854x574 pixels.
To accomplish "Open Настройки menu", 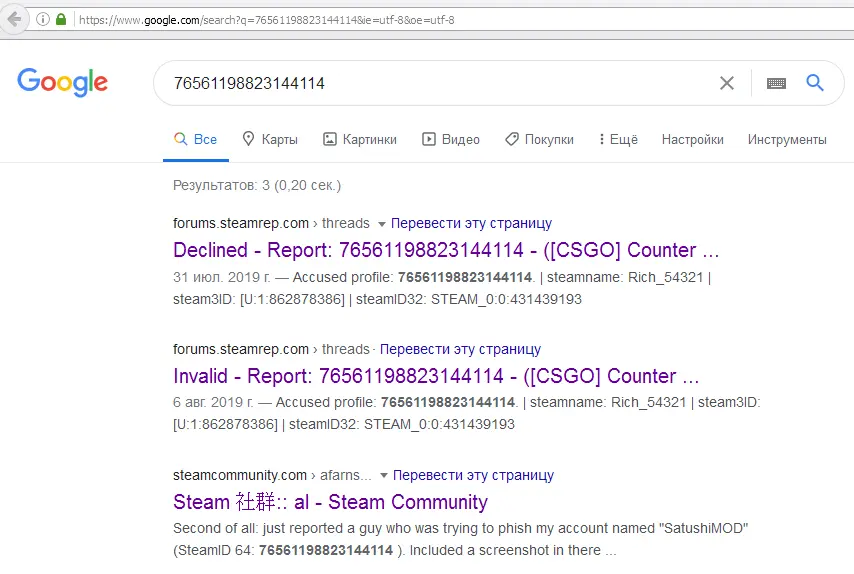I will click(693, 139).
